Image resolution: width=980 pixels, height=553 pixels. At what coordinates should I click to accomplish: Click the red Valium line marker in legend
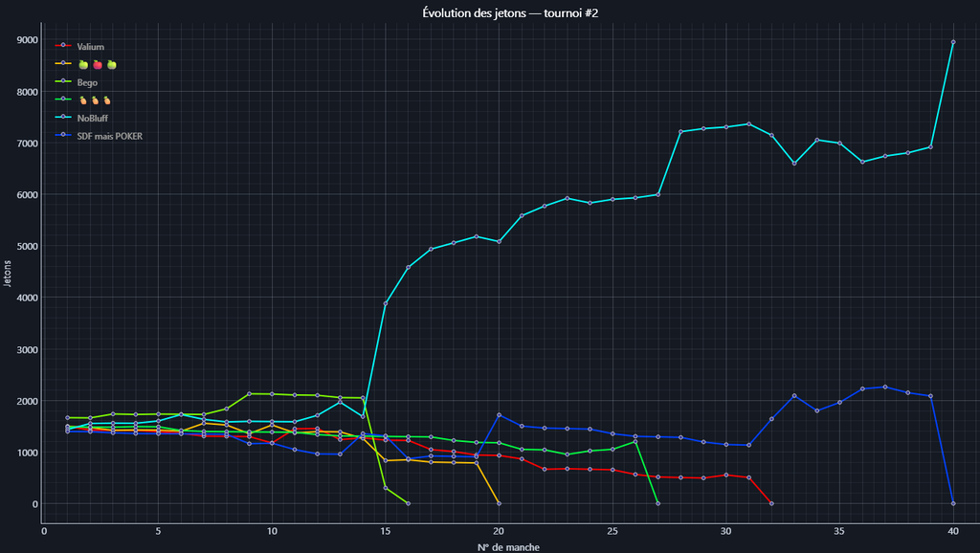click(63, 46)
